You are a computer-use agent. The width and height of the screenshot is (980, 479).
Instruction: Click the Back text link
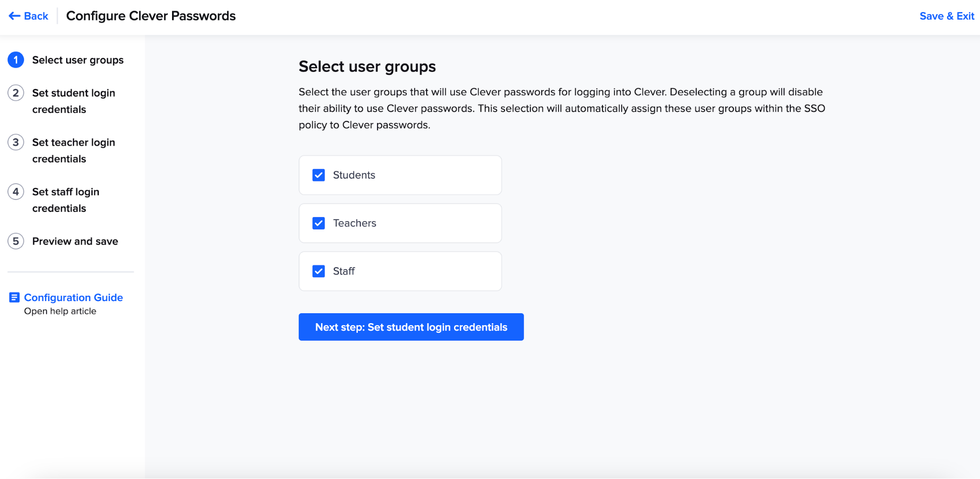pyautogui.click(x=34, y=16)
